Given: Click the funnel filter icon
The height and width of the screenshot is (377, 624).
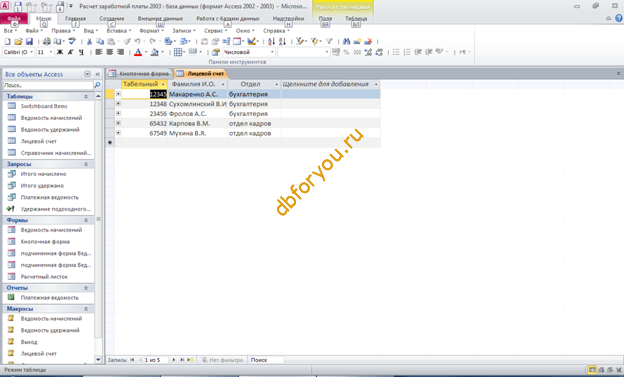Looking at the screenshot, I should (x=329, y=41).
